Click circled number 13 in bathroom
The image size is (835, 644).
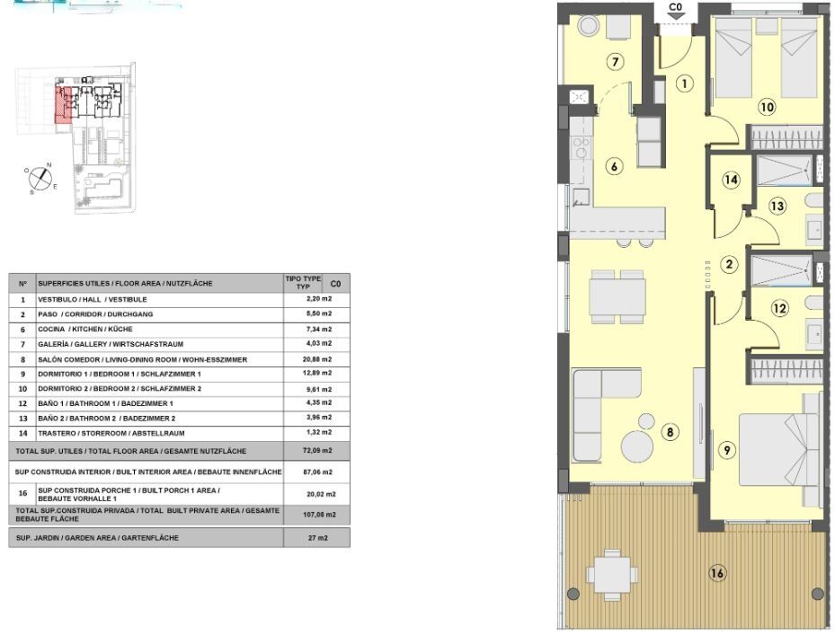coord(777,206)
